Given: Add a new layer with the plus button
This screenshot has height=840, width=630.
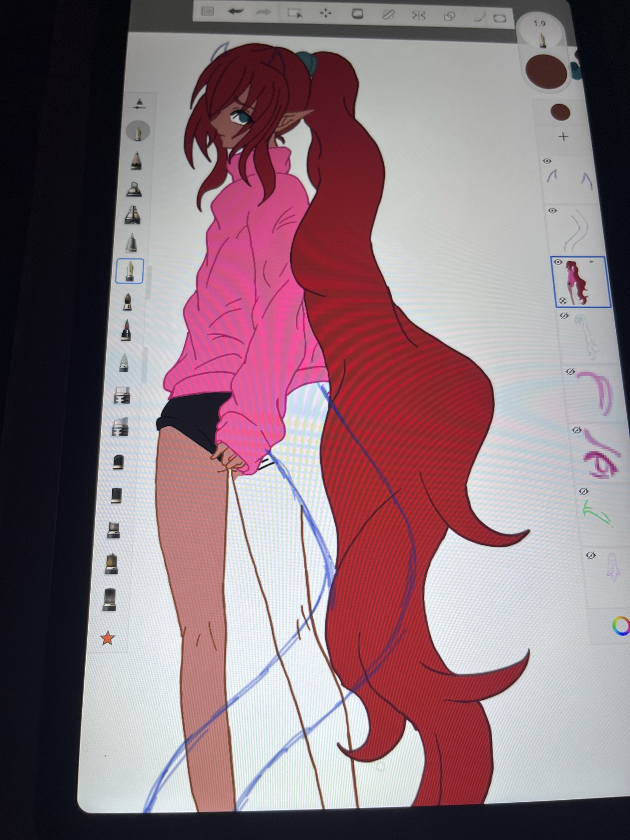Looking at the screenshot, I should 563,137.
